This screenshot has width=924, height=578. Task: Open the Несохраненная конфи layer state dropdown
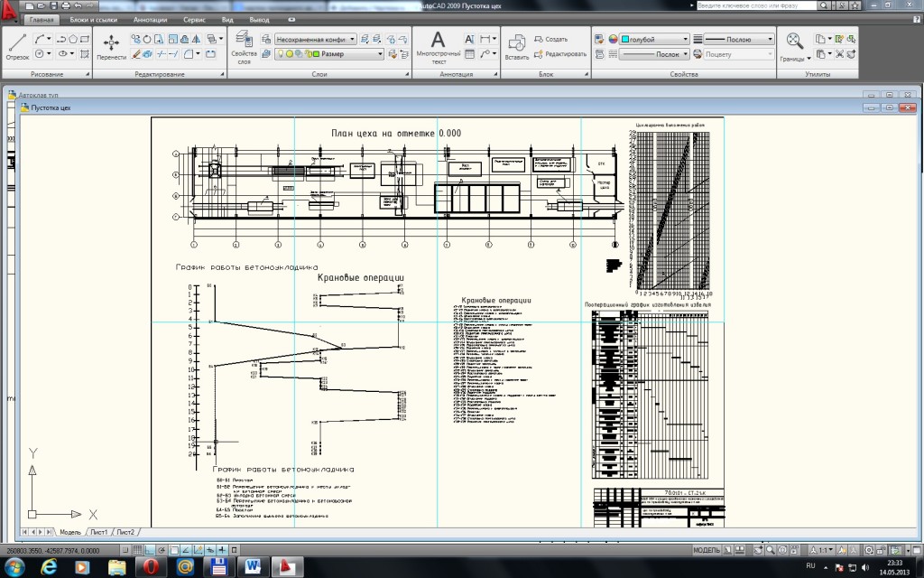315,39
